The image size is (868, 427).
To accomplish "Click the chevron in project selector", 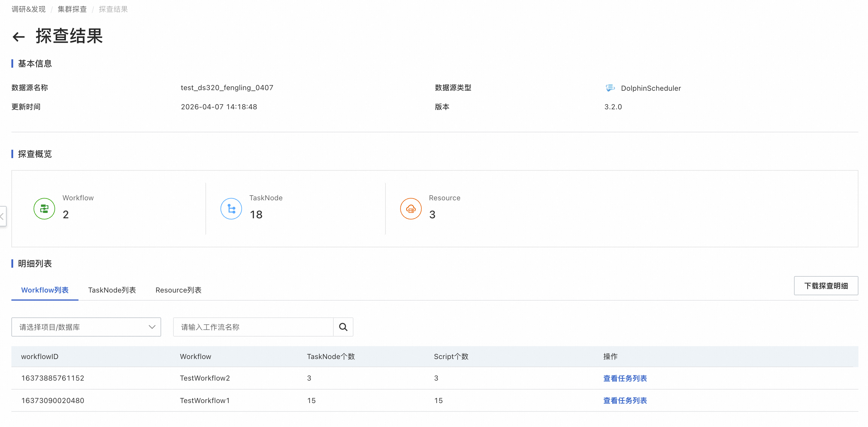I will [152, 327].
